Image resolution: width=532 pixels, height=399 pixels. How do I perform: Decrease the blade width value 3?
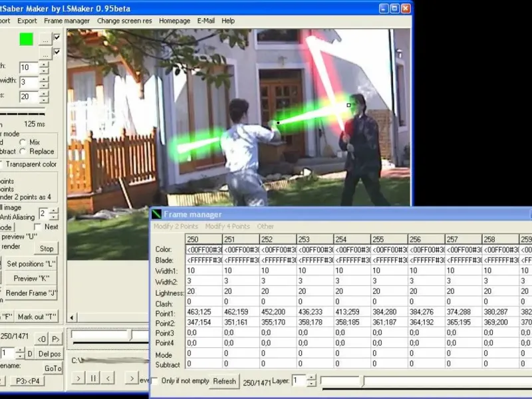click(x=44, y=85)
